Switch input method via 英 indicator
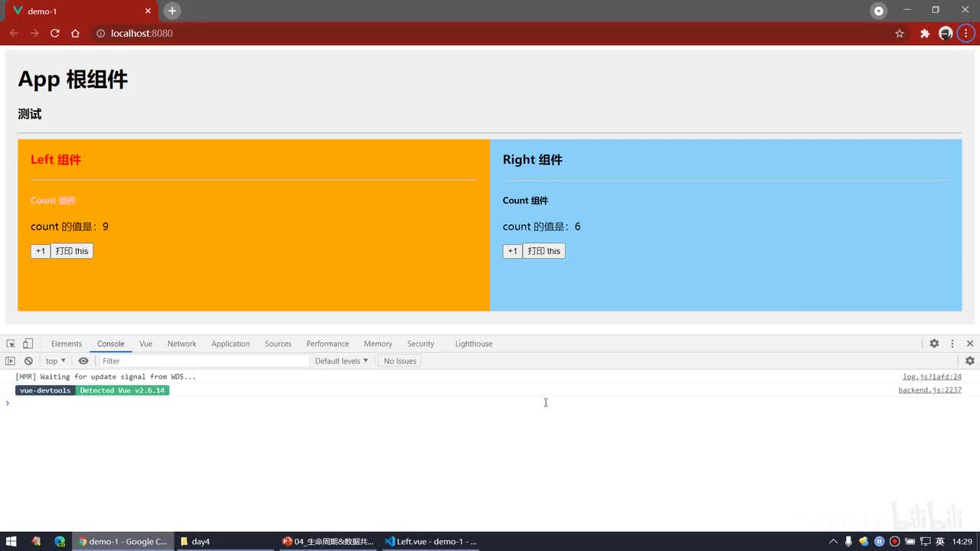Viewport: 980px width, 551px height. (x=939, y=541)
